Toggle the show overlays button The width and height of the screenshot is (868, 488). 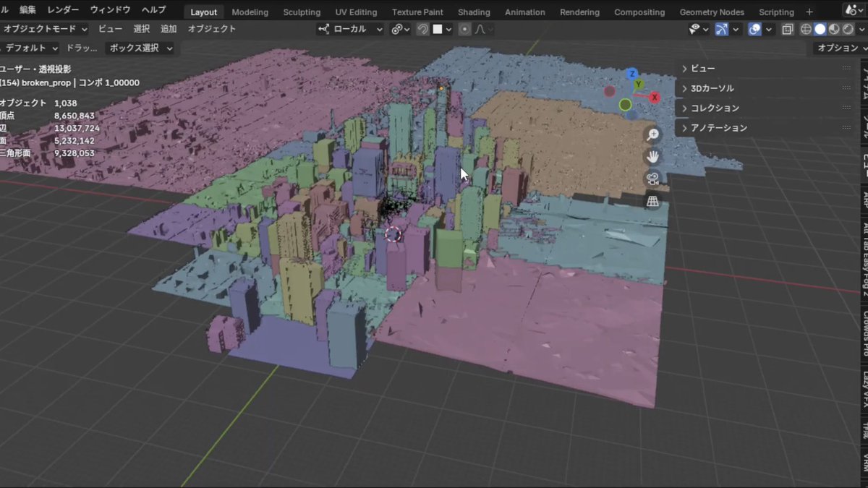coord(754,29)
